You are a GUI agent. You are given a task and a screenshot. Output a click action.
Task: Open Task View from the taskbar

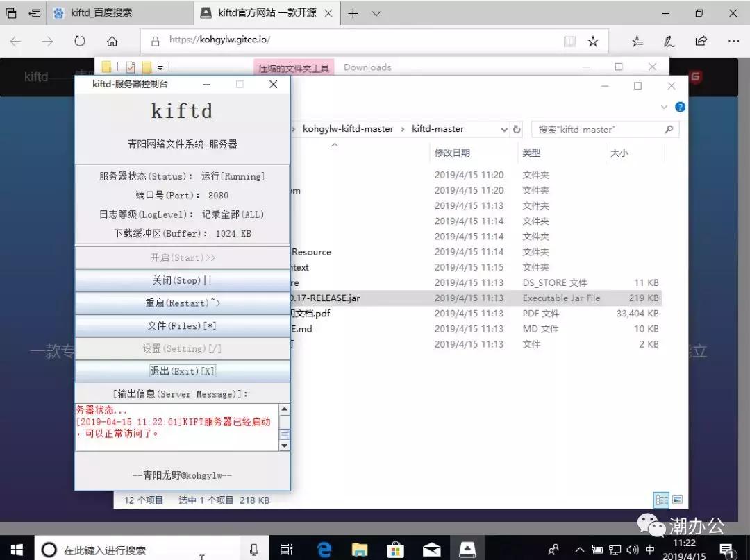(x=287, y=549)
